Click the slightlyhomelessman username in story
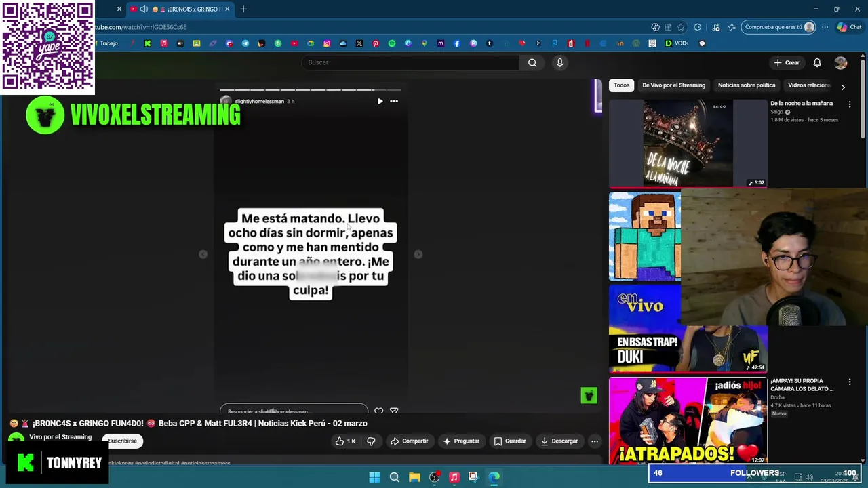 259,102
